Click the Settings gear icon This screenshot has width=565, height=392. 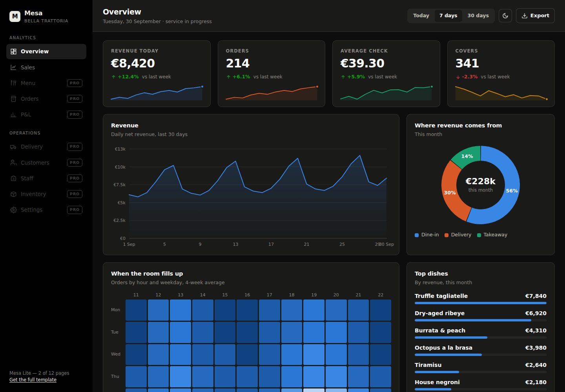13,210
